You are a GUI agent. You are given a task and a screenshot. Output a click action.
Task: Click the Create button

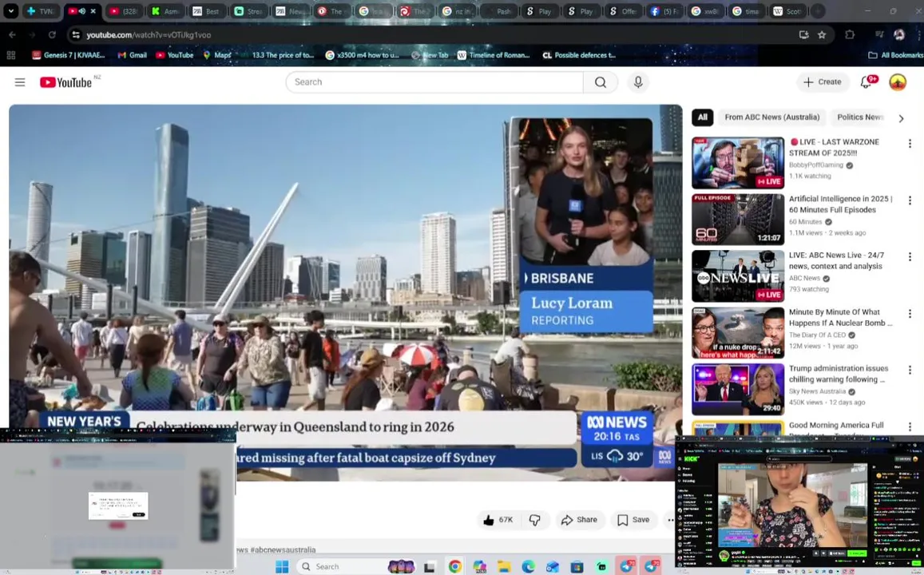click(823, 82)
